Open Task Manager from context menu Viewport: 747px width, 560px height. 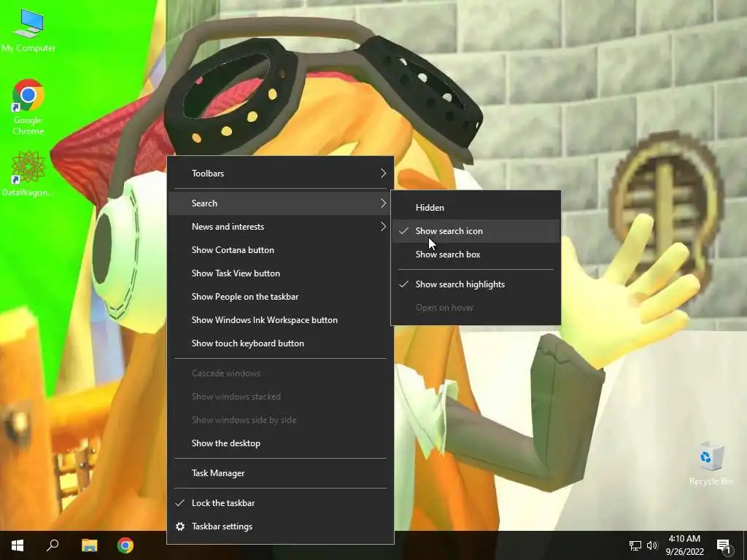(280, 473)
